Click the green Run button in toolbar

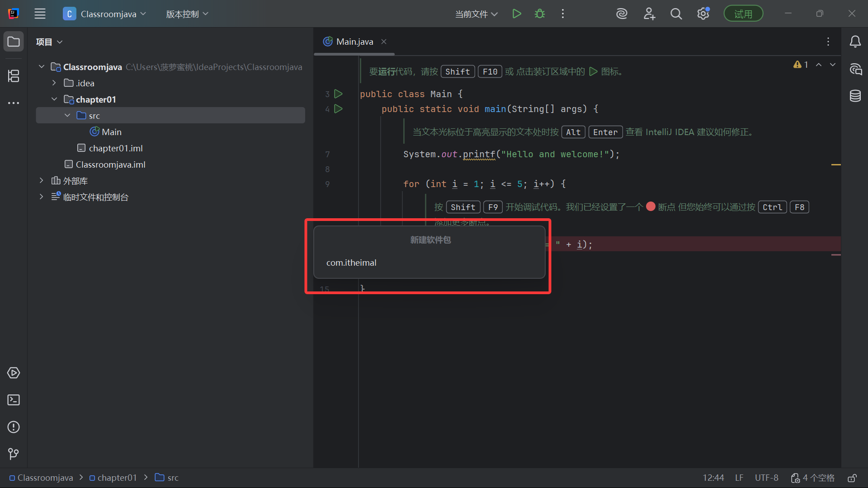[x=517, y=14]
